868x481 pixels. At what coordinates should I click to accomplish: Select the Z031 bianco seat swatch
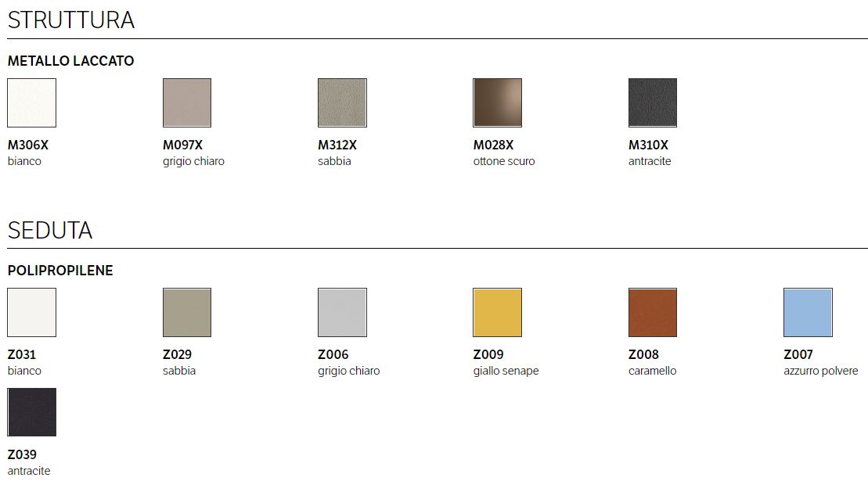click(x=31, y=311)
